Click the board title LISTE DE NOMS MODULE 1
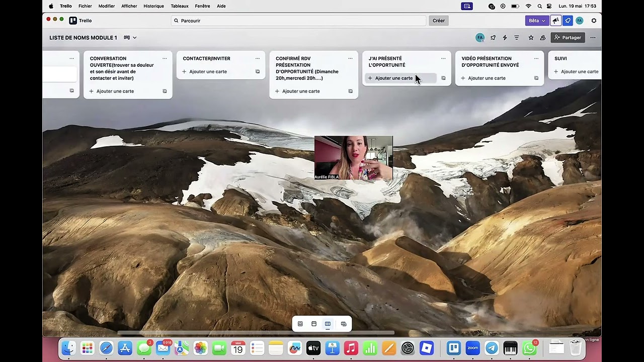The height and width of the screenshot is (362, 644). pyautogui.click(x=83, y=38)
